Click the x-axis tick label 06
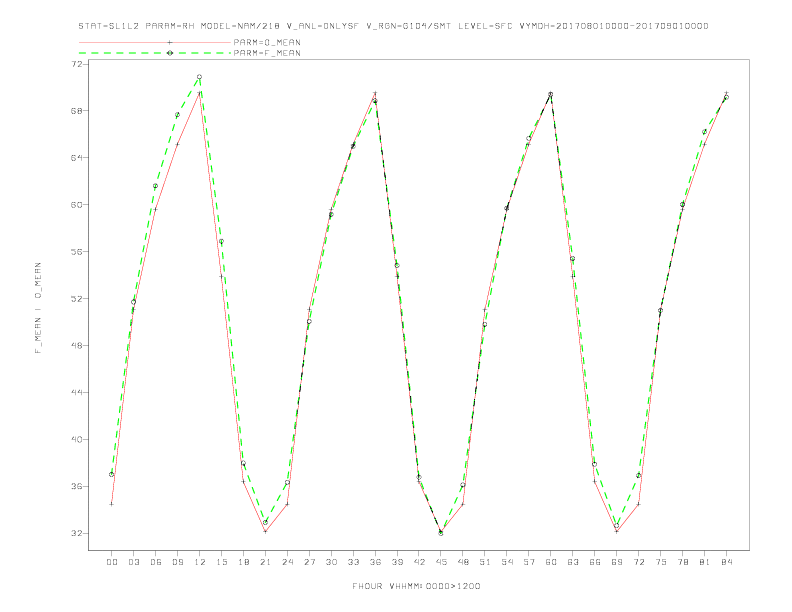The height and width of the screenshot is (612, 792). coord(156,562)
